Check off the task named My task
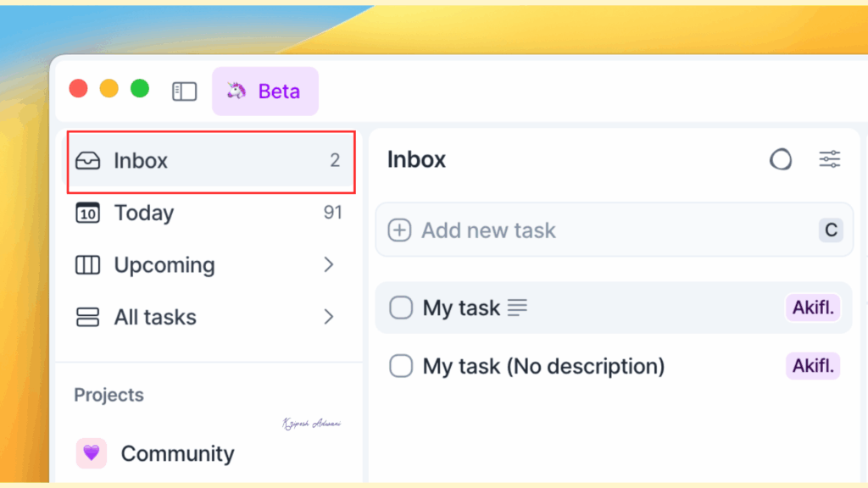The width and height of the screenshot is (868, 488). [400, 308]
